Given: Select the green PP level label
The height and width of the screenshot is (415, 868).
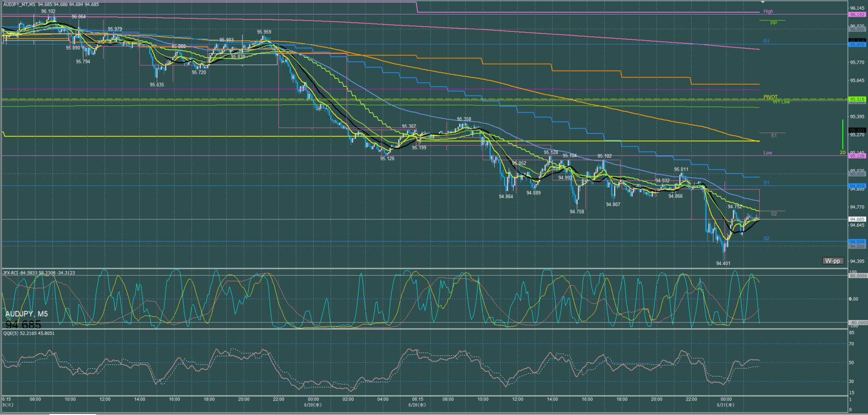Looking at the screenshot, I should pyautogui.click(x=773, y=23).
